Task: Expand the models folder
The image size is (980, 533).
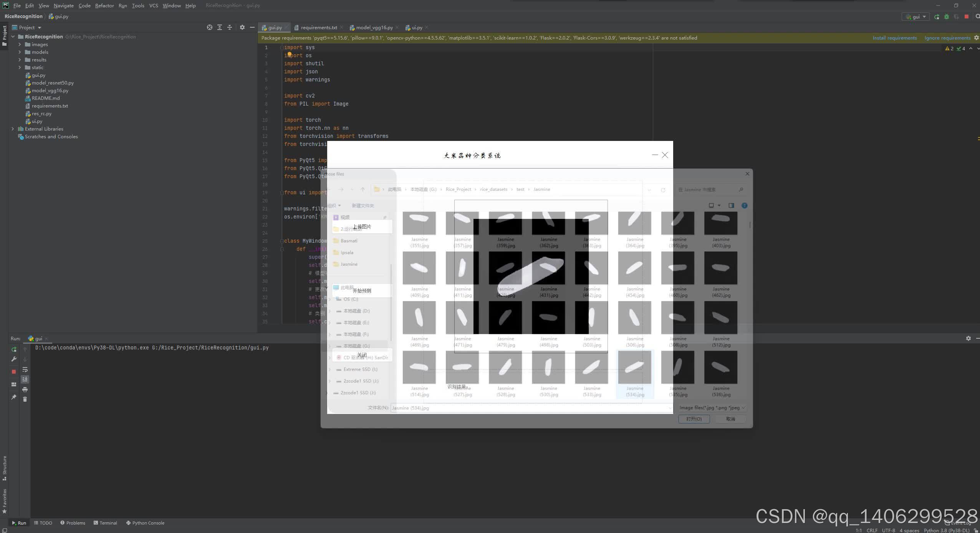Action: [x=20, y=52]
